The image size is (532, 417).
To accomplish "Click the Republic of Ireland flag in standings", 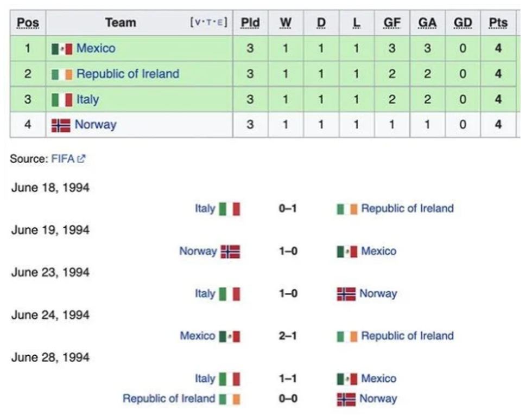I will pos(62,74).
